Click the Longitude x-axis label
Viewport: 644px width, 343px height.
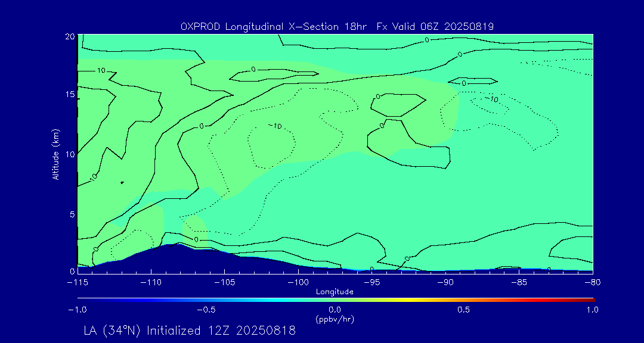(335, 292)
